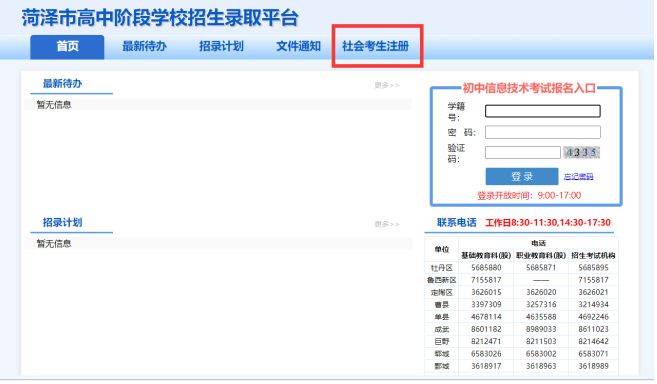Click the 联系电话 section heading
The image size is (657, 384).
(457, 222)
